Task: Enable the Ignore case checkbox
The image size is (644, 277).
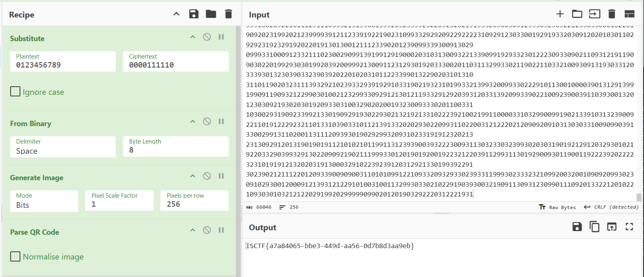Action: point(15,92)
